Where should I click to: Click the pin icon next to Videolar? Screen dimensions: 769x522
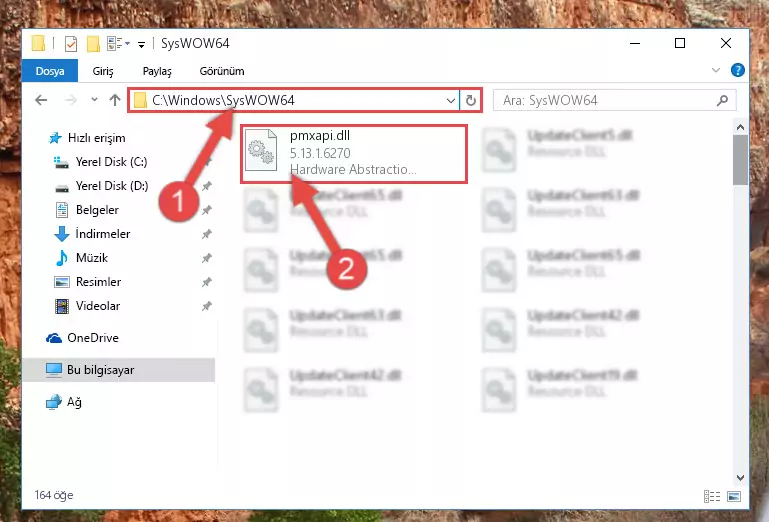click(207, 306)
